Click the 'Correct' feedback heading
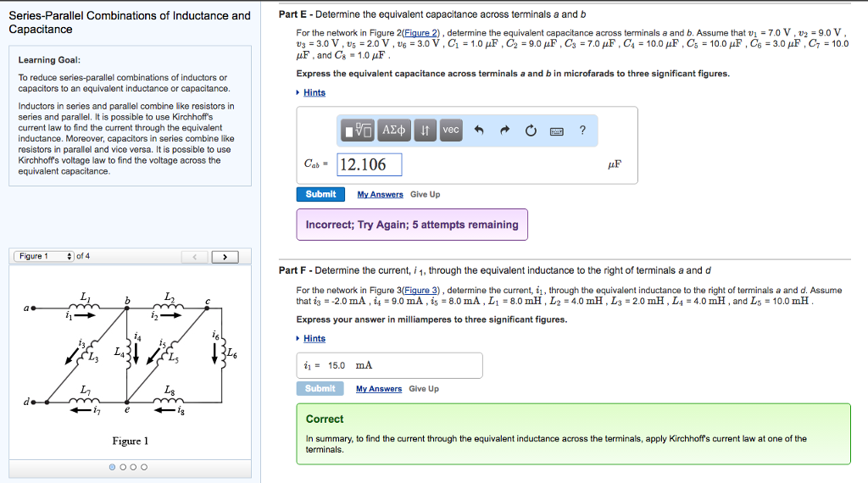 (325, 419)
